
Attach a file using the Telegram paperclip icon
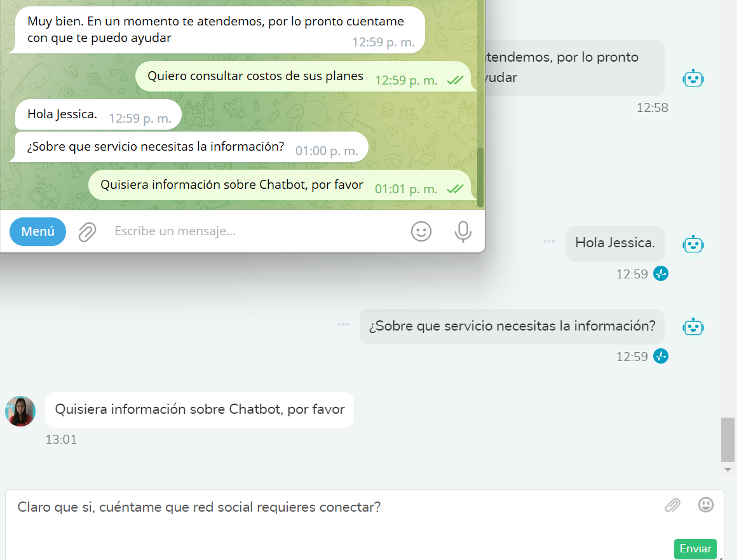click(87, 231)
